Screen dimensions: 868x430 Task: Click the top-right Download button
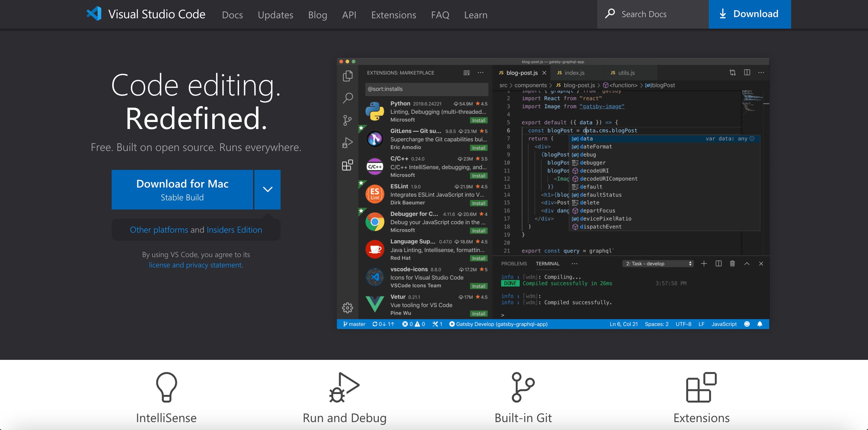click(x=750, y=14)
